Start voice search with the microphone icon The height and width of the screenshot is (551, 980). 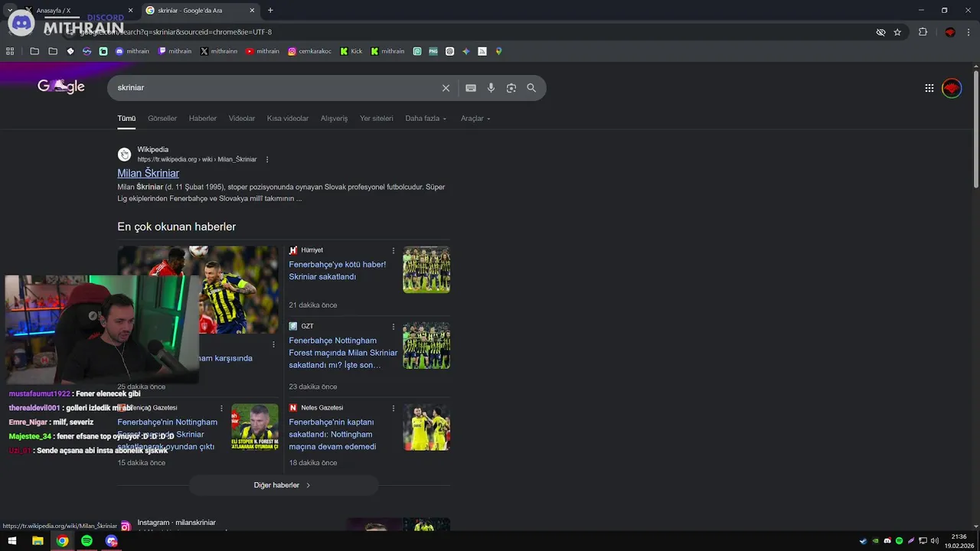(491, 88)
